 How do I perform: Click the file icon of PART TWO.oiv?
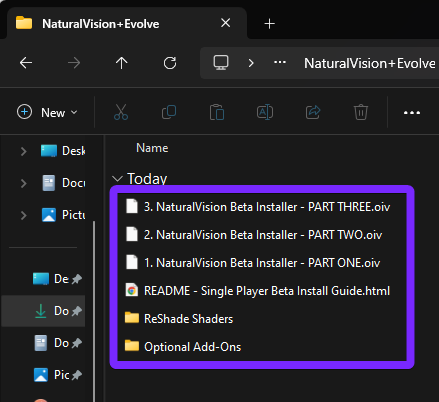point(132,234)
